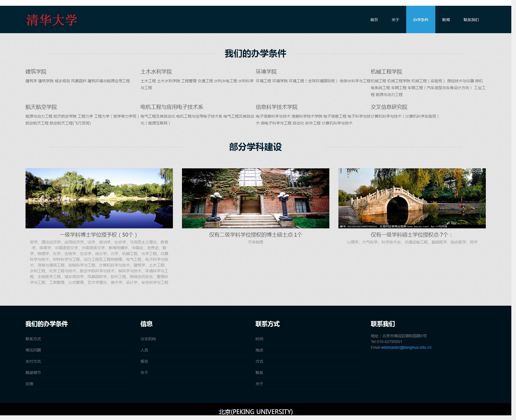Click the 报名 footer link
The width and height of the screenshot is (516, 420).
point(144,361)
